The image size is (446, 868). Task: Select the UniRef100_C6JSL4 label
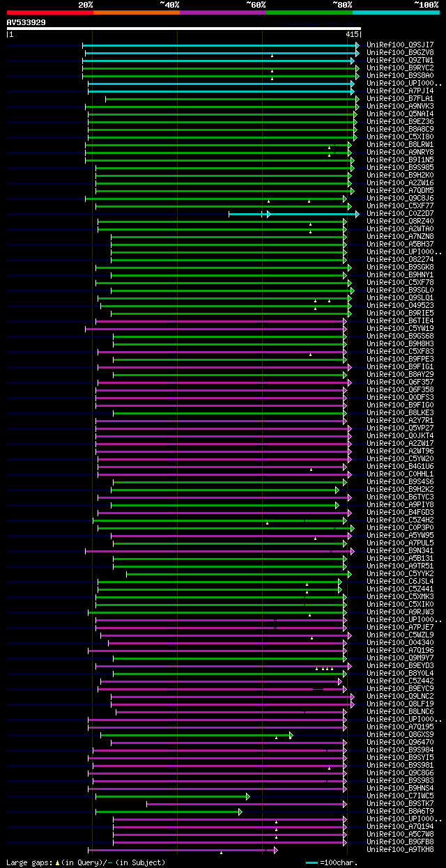(x=400, y=581)
